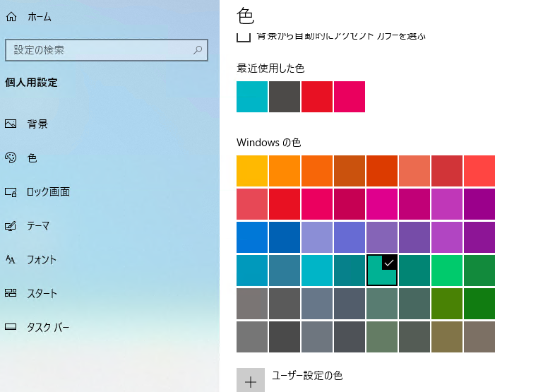Select the second-row bright magenta swatch

[x=382, y=204]
